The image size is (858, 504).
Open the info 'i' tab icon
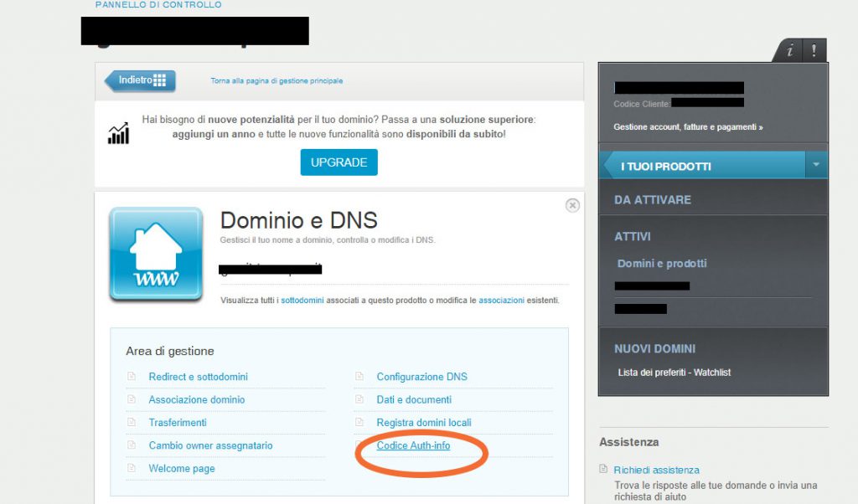tap(789, 51)
